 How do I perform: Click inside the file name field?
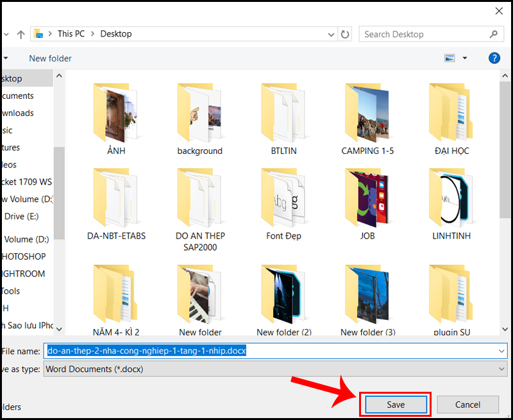(192, 350)
